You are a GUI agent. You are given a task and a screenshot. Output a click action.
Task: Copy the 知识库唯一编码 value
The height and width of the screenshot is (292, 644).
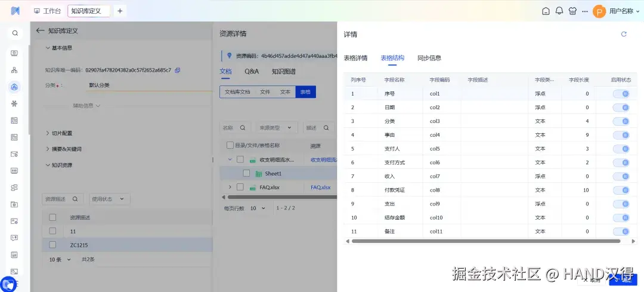[x=178, y=70]
